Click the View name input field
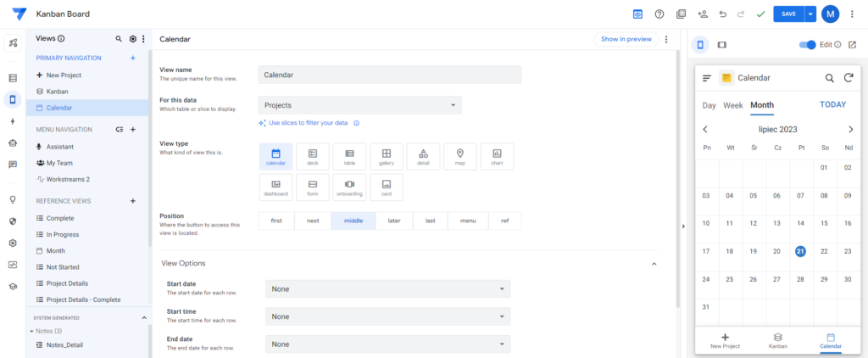868x358 pixels. point(390,75)
